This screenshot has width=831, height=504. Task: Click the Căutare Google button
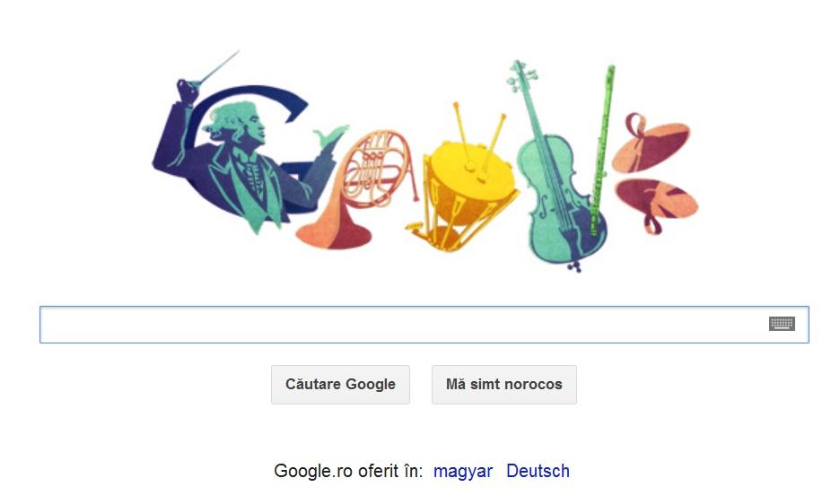click(340, 385)
